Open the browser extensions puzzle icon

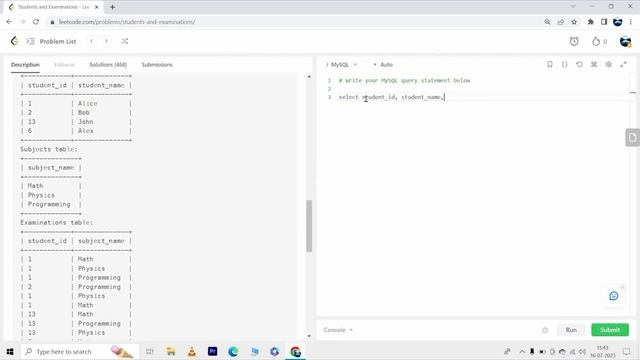(x=590, y=22)
